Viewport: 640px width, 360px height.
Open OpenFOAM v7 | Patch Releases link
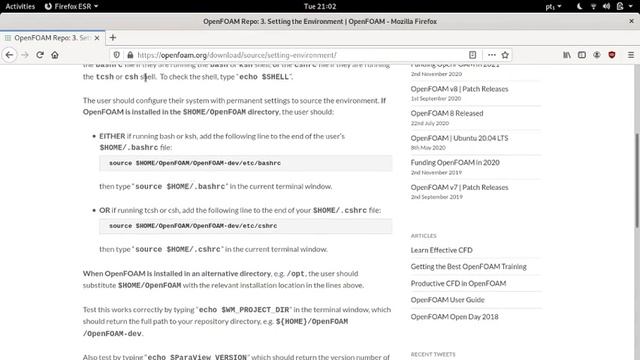[x=459, y=187]
